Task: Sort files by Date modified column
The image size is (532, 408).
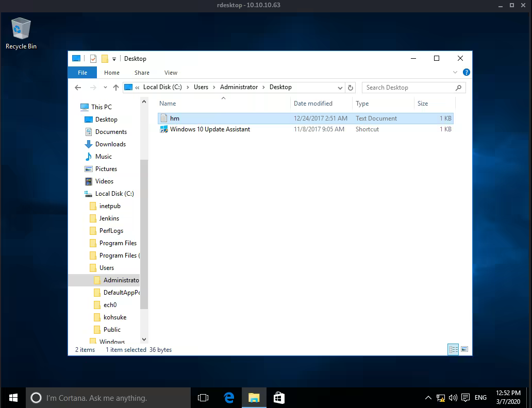Action: (x=313, y=104)
